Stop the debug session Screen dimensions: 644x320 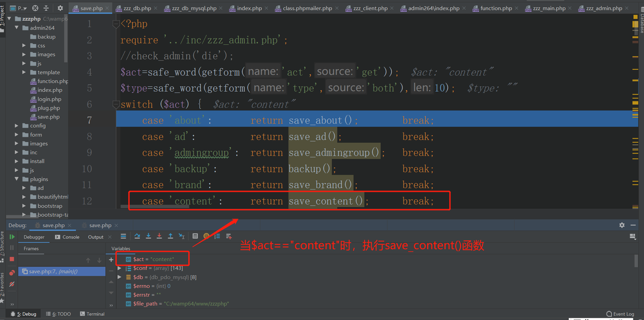pyautogui.click(x=12, y=259)
